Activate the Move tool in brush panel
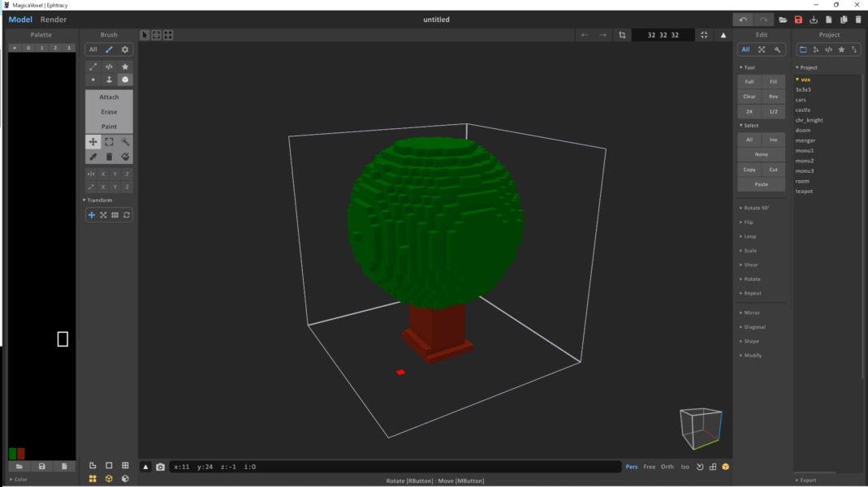Screen dimensions: 868x487 93,142
